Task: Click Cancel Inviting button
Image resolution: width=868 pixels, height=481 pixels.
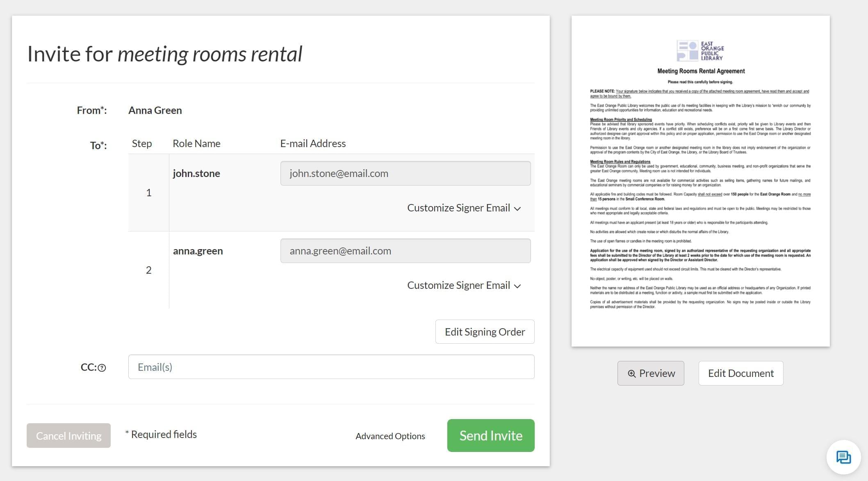Action: point(68,436)
